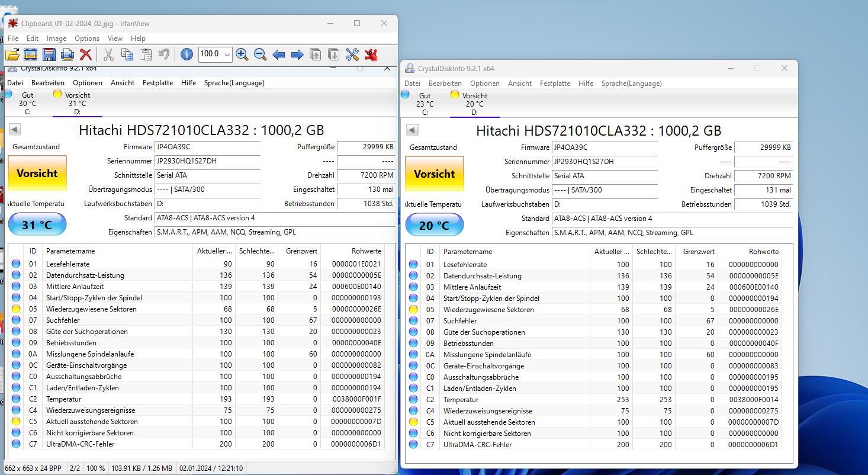Viewport: 868px width, 475px height.
Task: Open the Options menu in IrfanView
Action: coord(87,38)
